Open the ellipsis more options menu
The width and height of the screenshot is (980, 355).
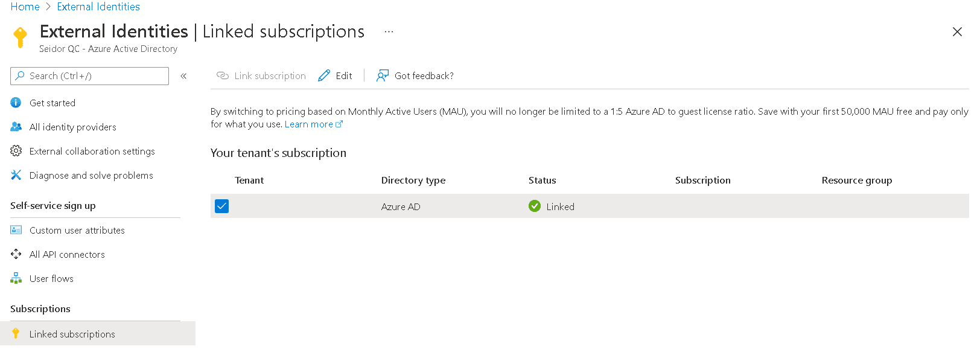click(x=389, y=31)
